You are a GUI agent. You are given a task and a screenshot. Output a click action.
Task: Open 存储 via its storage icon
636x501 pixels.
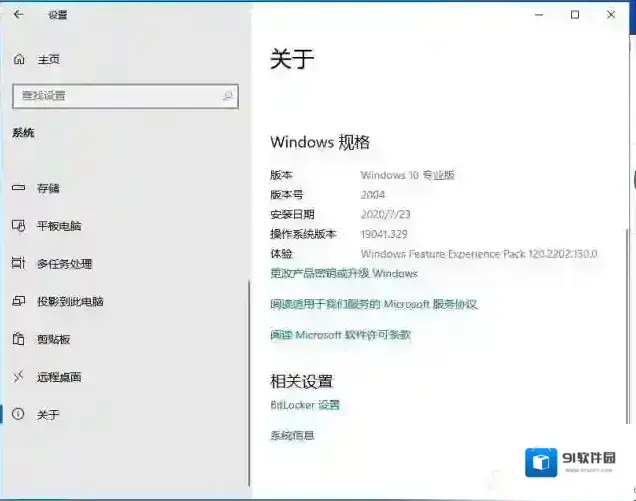[17, 188]
